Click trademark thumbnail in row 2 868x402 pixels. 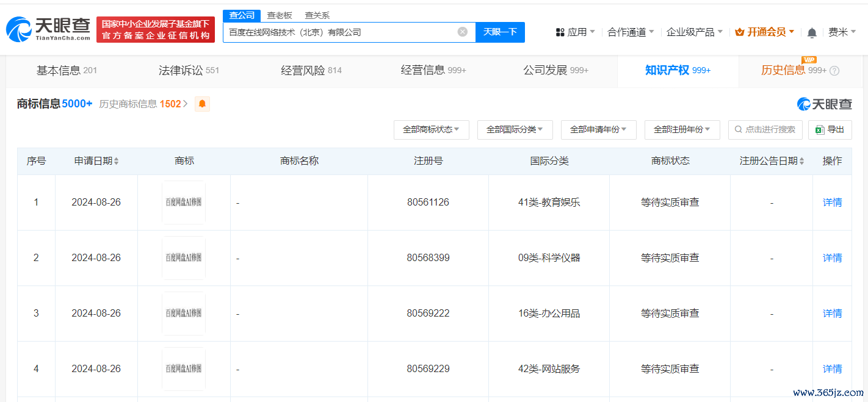[x=184, y=258]
